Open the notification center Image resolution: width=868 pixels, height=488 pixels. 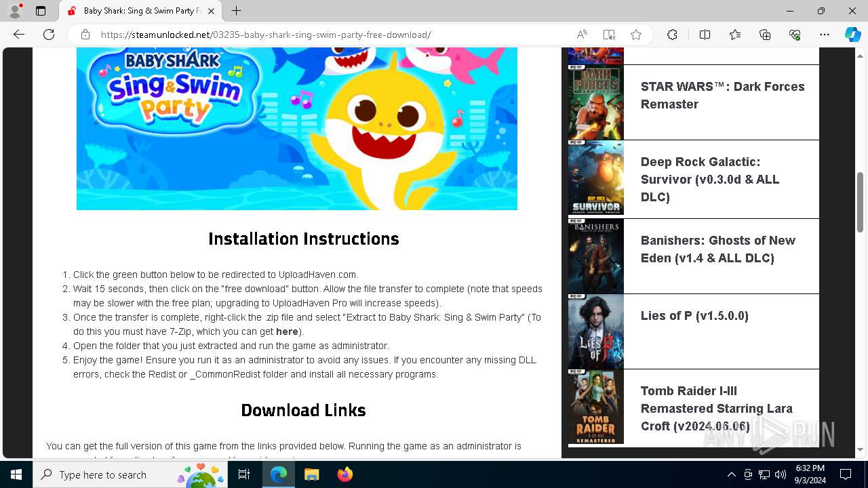(846, 474)
